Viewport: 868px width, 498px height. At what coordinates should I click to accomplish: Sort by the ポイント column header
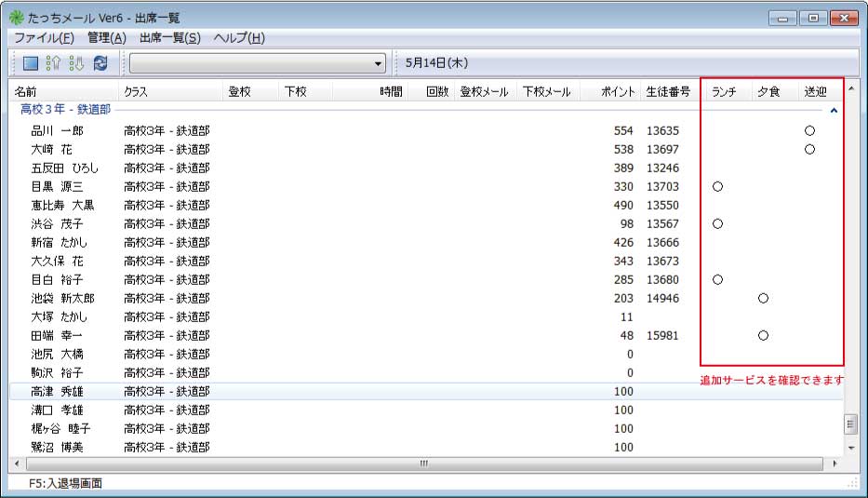coord(618,91)
